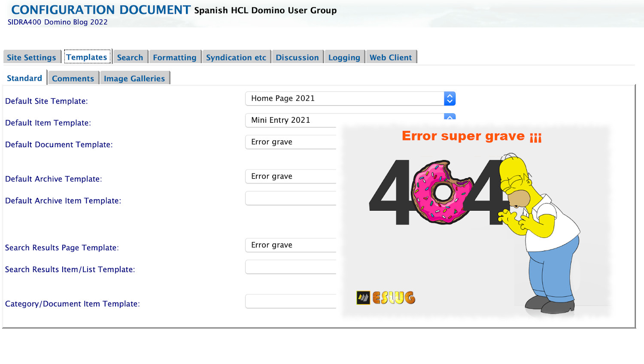Go to the Syndication etc tab
This screenshot has height=364, width=644.
(236, 57)
